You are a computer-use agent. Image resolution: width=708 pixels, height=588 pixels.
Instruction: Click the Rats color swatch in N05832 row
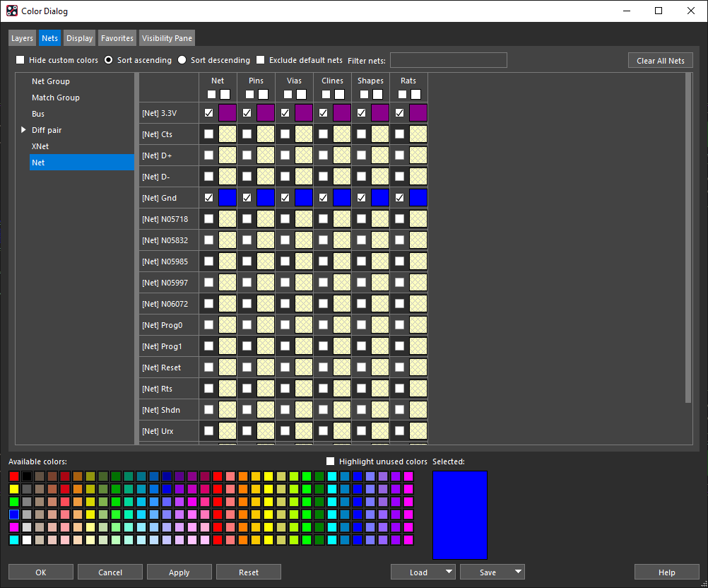click(418, 240)
